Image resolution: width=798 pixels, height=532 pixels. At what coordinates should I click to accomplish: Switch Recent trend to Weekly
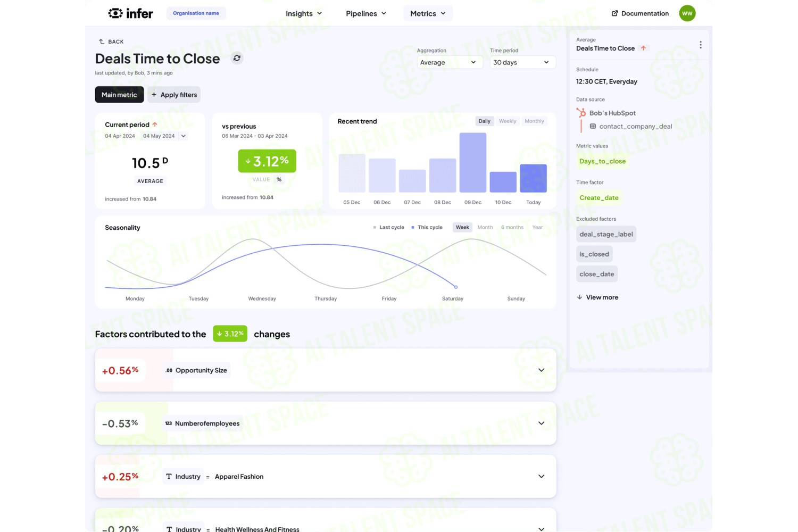[508, 121]
